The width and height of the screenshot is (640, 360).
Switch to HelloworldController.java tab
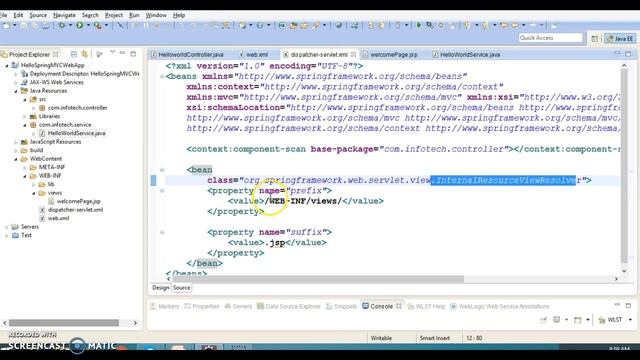click(x=187, y=54)
